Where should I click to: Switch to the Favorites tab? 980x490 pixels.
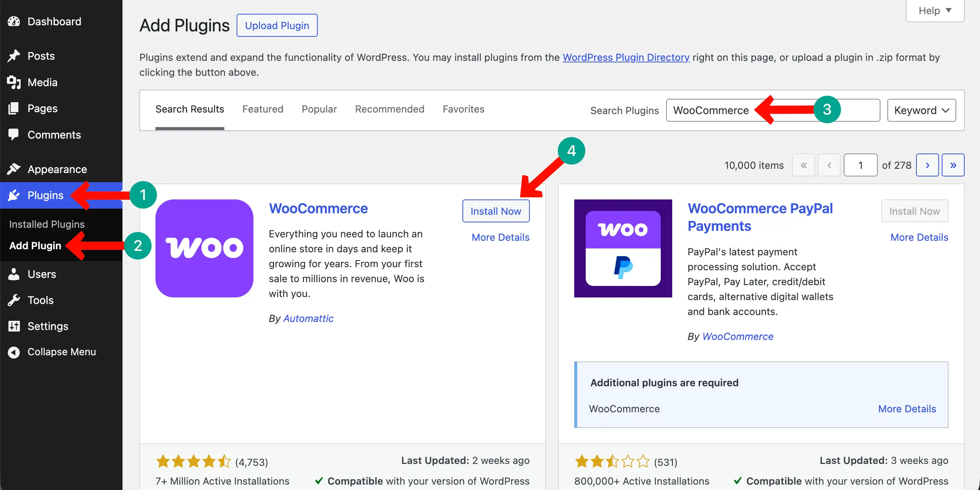[x=463, y=109]
